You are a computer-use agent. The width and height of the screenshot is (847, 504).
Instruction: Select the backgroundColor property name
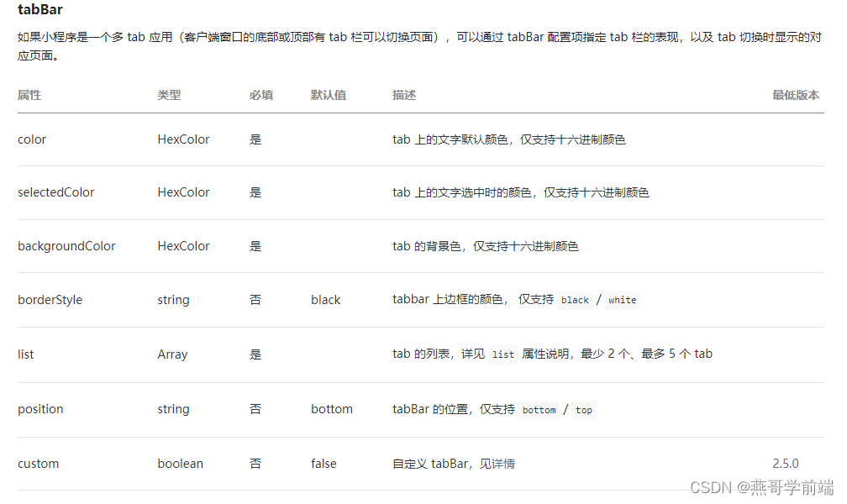66,246
